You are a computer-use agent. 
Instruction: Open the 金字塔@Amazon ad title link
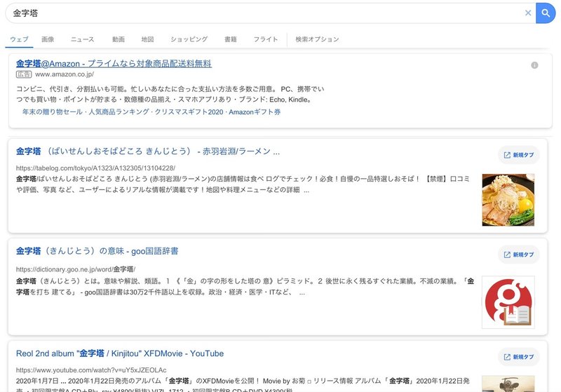[114, 64]
